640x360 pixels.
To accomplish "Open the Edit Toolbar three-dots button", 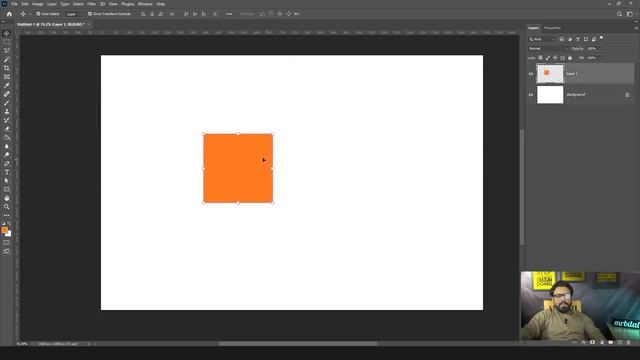I will click(x=7, y=215).
